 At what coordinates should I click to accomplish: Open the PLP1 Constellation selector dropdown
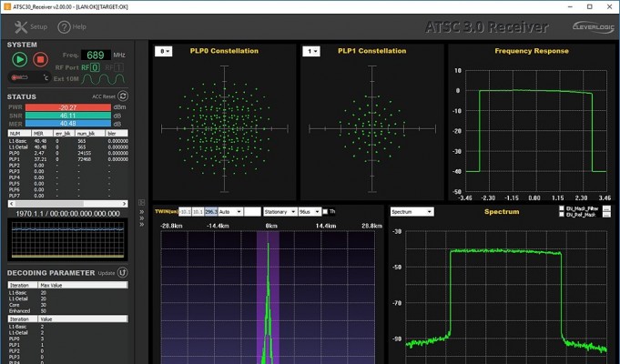click(311, 51)
